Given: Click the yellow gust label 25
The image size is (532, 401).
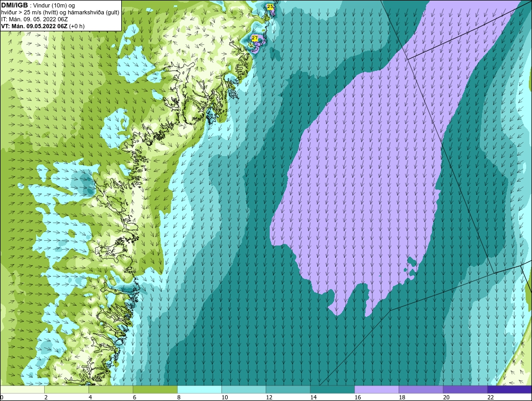Looking at the screenshot, I should click(270, 6).
